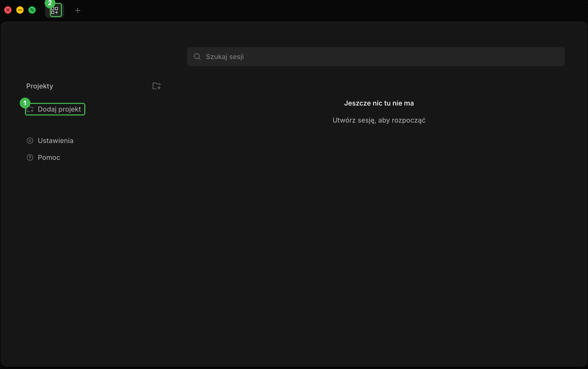Open Pomoc help
This screenshot has width=588, height=369.
coord(43,157)
